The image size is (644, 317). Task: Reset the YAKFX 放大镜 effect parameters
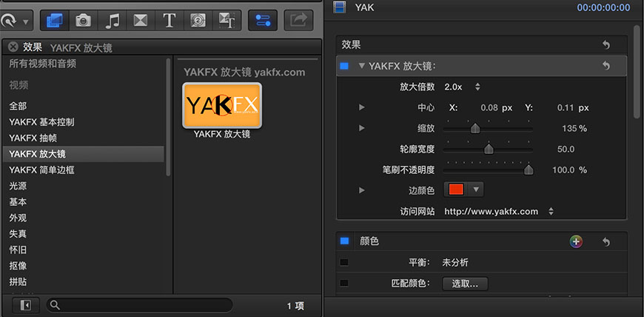[x=606, y=66]
